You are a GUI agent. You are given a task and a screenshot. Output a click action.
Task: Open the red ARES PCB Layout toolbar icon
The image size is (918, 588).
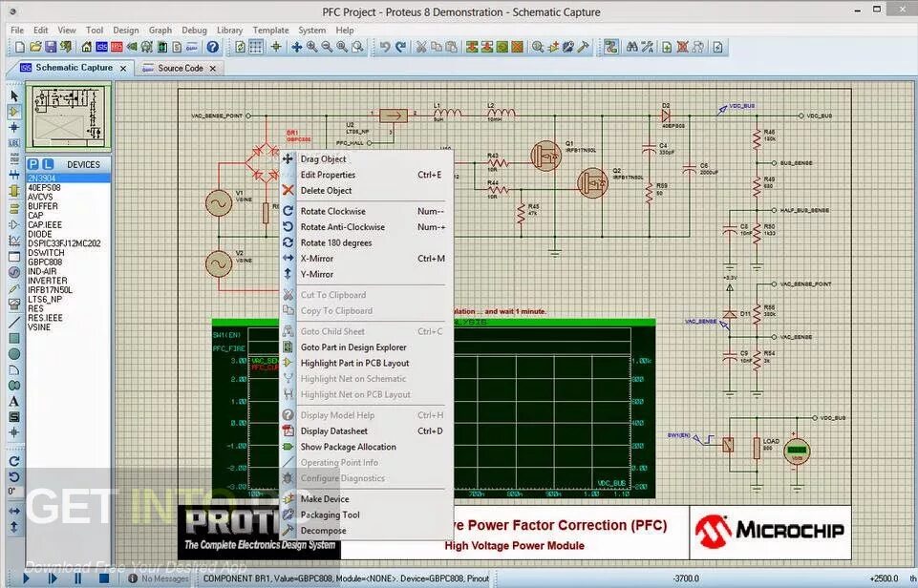(117, 47)
